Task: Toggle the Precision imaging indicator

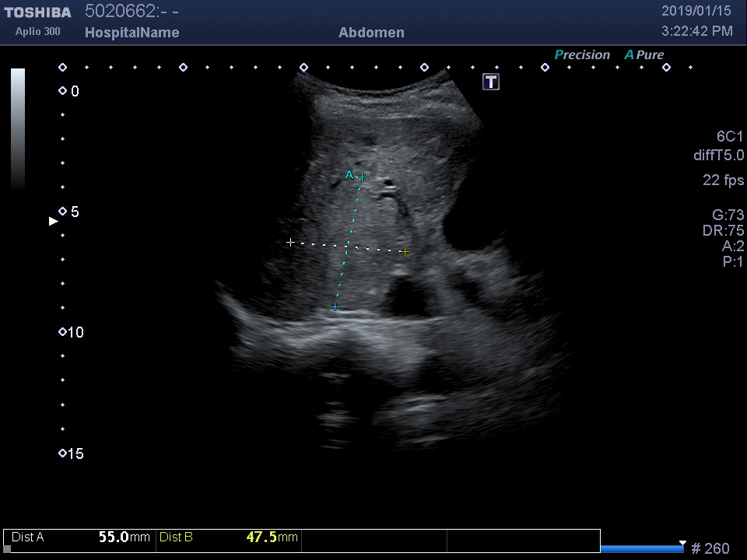Action: tap(582, 55)
